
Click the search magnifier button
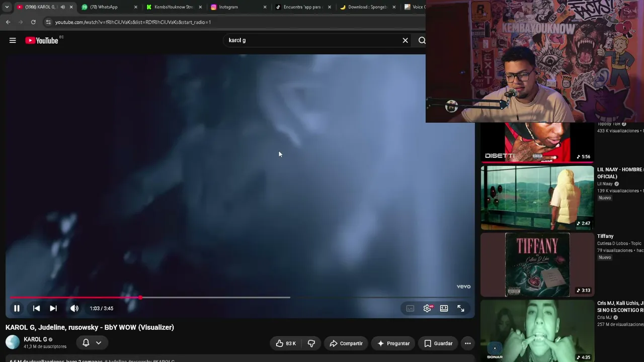(422, 40)
